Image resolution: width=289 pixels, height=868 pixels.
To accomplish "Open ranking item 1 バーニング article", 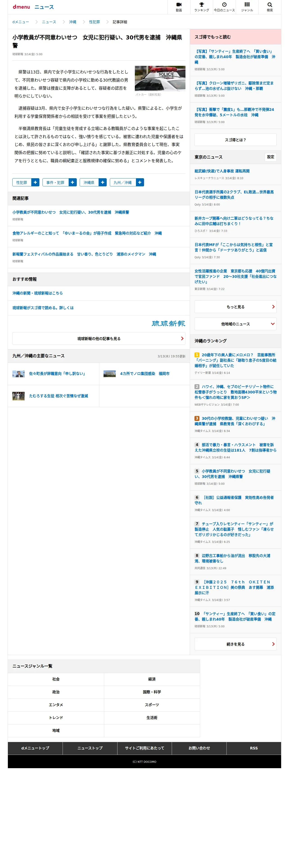I will tap(235, 360).
